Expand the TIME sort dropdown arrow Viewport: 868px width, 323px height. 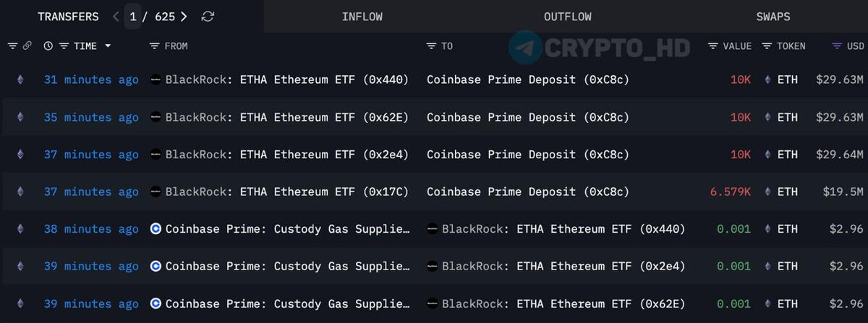[109, 46]
